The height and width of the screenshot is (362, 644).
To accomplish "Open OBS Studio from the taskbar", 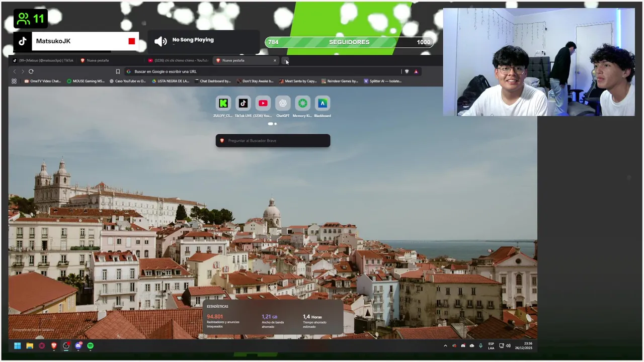I will 66,346.
